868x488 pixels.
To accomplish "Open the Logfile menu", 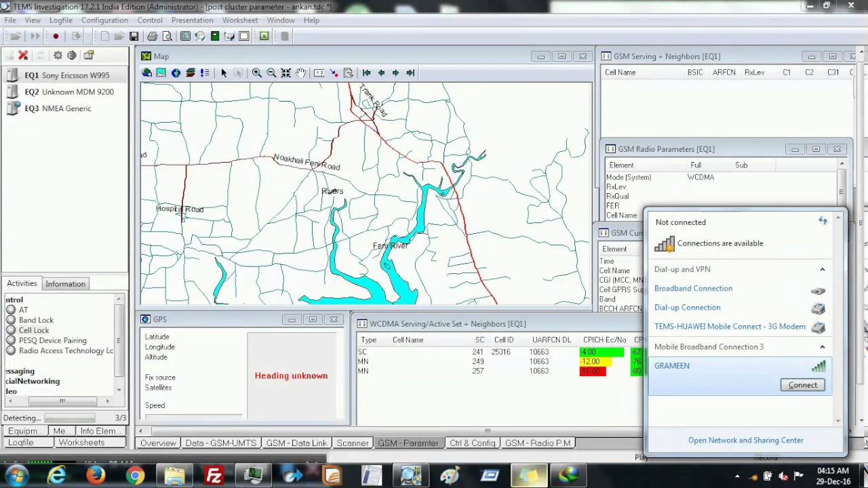I will (x=60, y=20).
